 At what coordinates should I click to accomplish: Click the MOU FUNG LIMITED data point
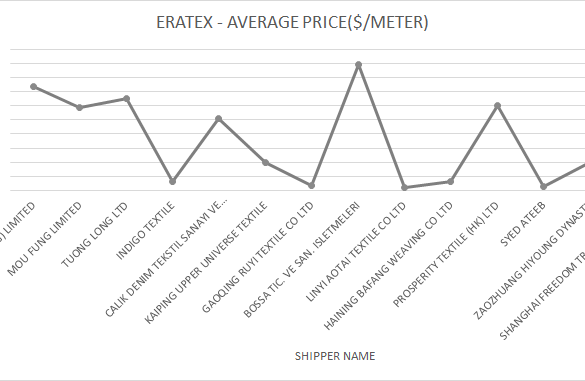[x=79, y=107]
